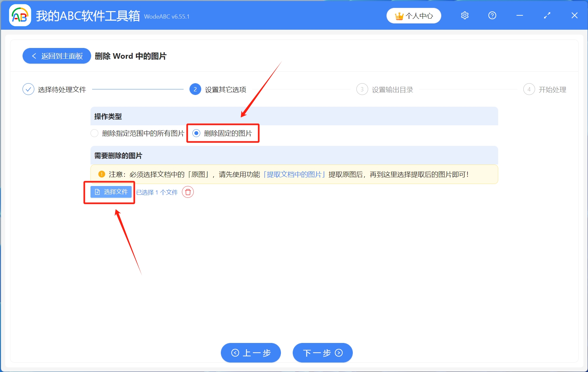
Task: Click the checkmark circle on step 选择待处理文件
Action: click(29, 89)
